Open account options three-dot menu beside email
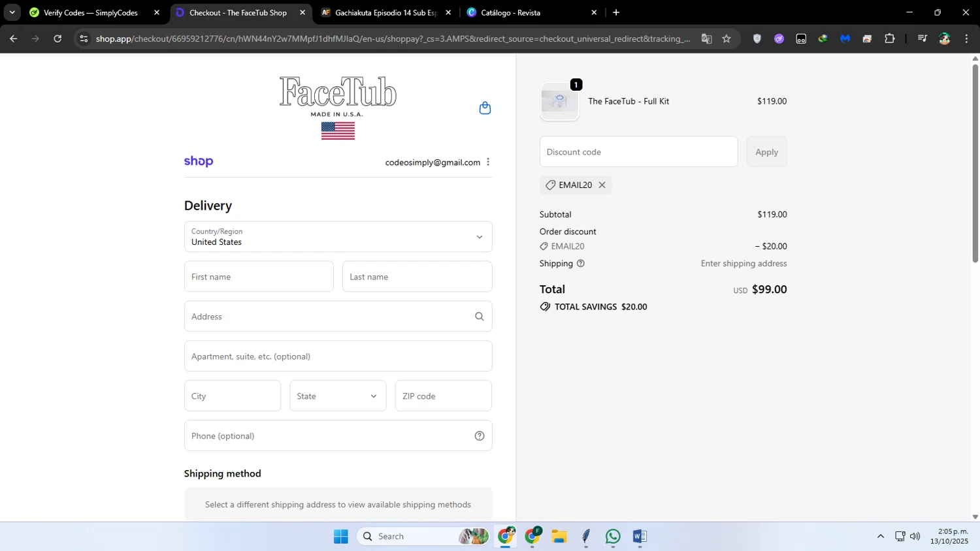 point(488,162)
